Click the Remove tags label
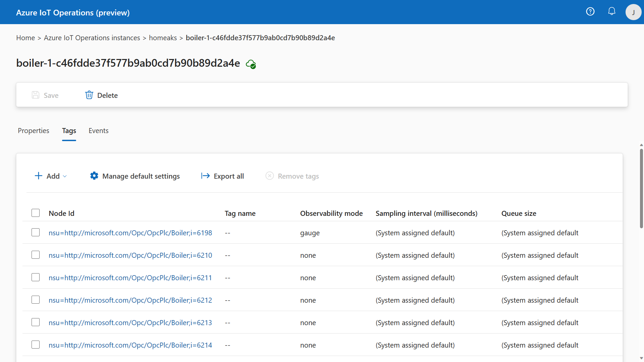 [x=298, y=176]
